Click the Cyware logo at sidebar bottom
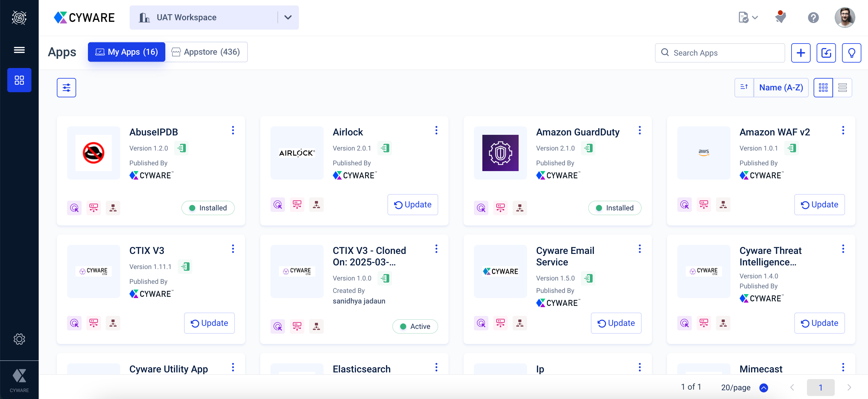The image size is (868, 399). 19,380
